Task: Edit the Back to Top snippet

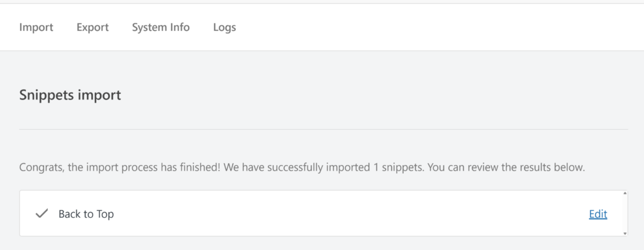Action: [x=598, y=214]
